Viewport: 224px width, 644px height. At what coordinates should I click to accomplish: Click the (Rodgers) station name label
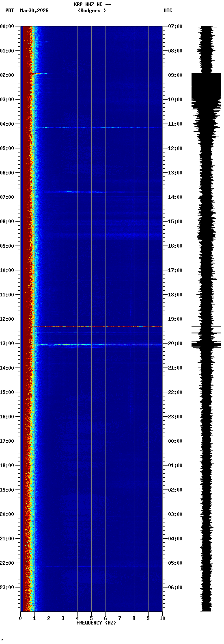[x=92, y=11]
